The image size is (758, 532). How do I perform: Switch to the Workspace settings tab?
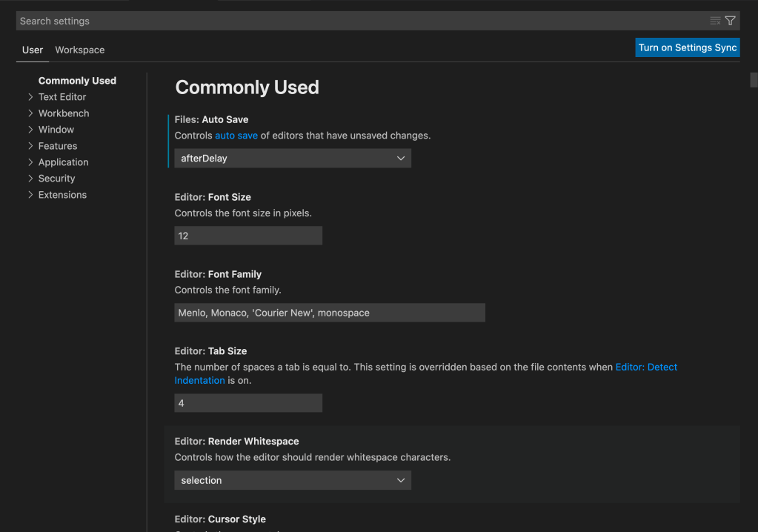[x=80, y=50]
